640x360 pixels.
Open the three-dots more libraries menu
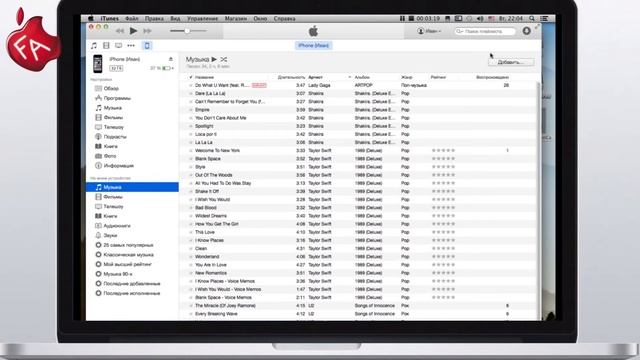[x=131, y=46]
